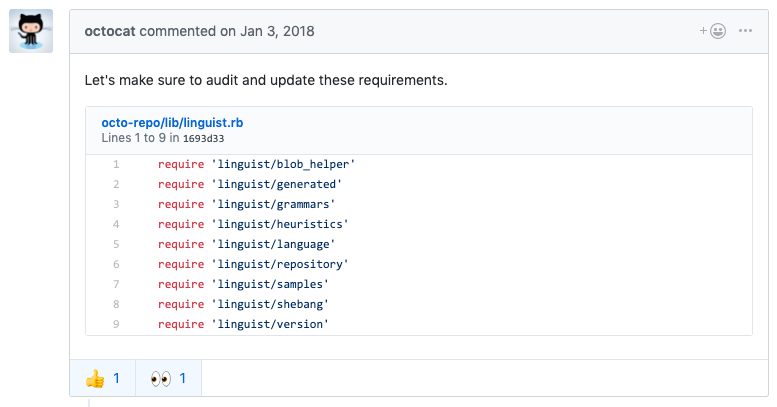This screenshot has height=407, width=777.
Task: Click line number 7 beside samples require
Action: pyautogui.click(x=116, y=284)
